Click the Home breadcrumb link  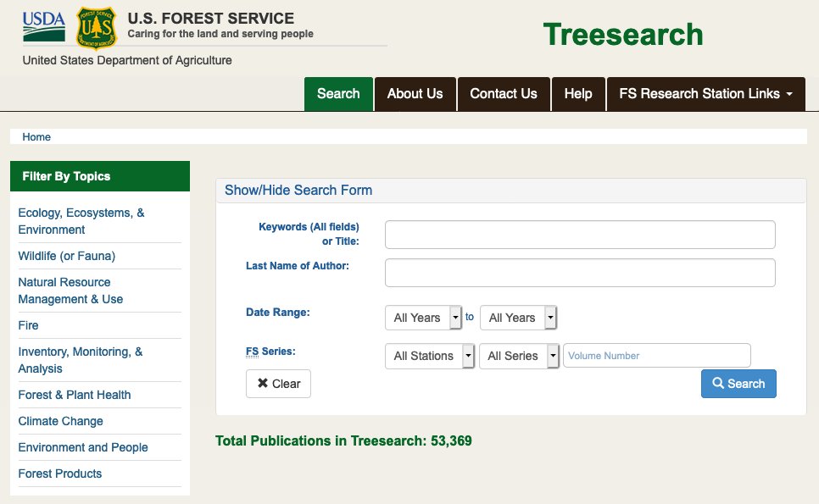[36, 137]
